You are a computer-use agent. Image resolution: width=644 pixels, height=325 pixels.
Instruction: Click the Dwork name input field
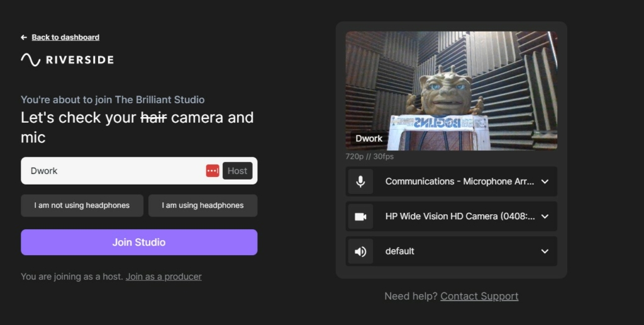[113, 171]
